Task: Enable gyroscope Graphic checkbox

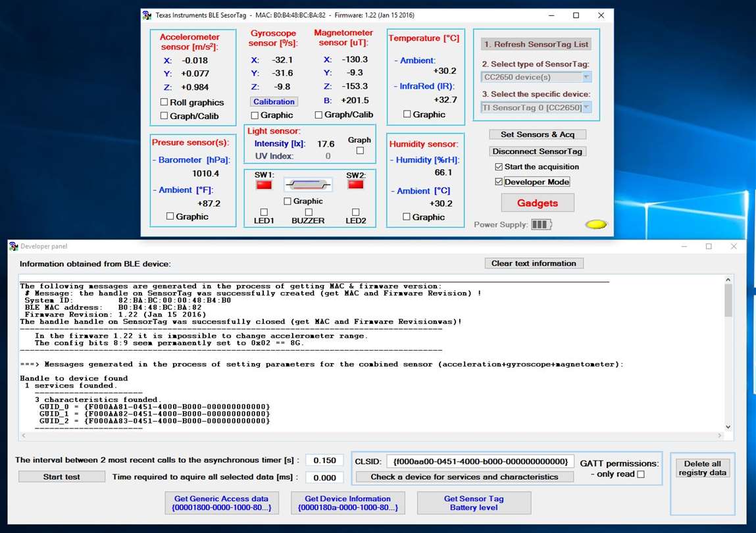Action: point(255,115)
